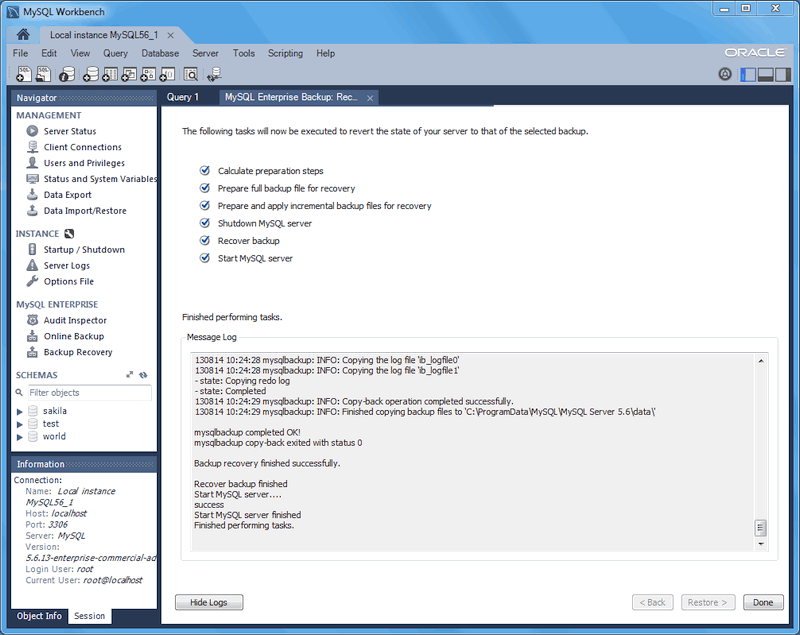Click the 'Recover backup' completed task checkmark
The width and height of the screenshot is (800, 635).
pyautogui.click(x=205, y=240)
